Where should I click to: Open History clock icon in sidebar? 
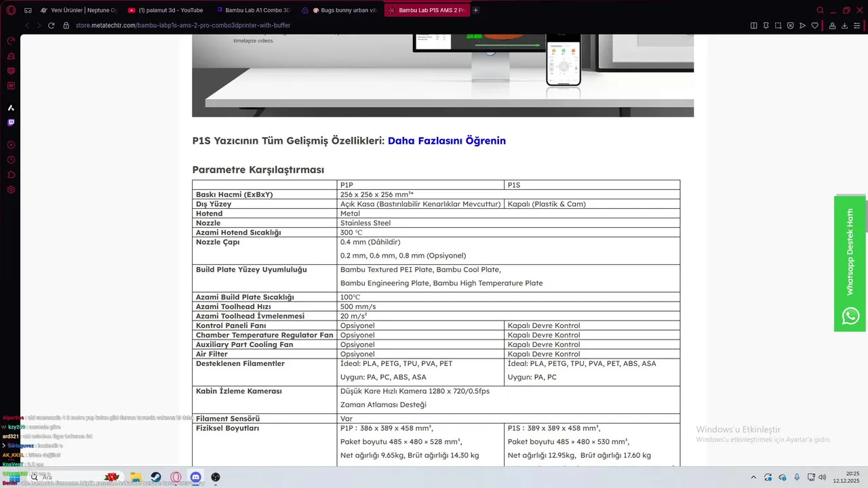tap(11, 160)
